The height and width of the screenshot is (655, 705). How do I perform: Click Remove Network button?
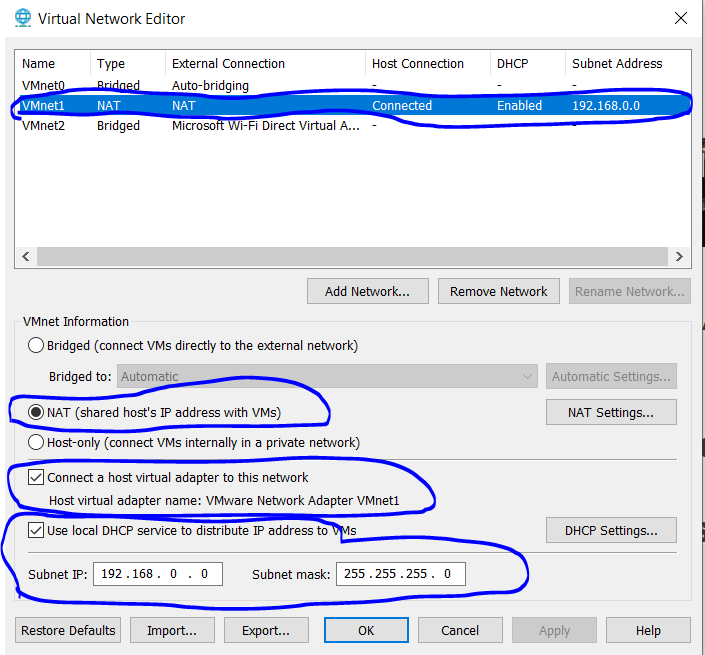tap(499, 291)
